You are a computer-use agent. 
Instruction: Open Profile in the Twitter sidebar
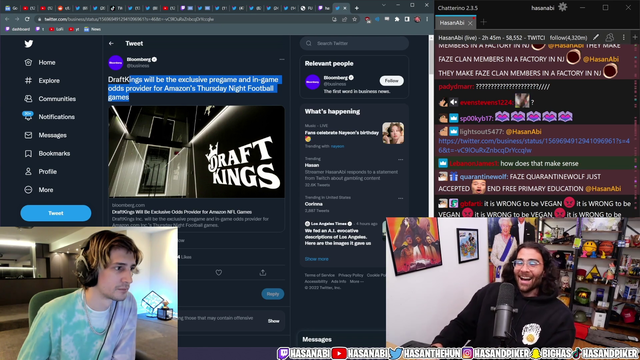pyautogui.click(x=40, y=171)
